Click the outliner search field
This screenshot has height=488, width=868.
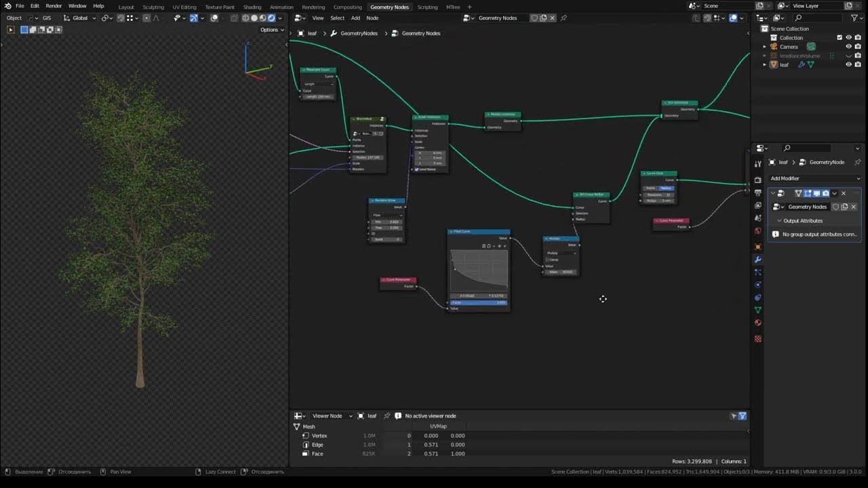tap(817, 18)
